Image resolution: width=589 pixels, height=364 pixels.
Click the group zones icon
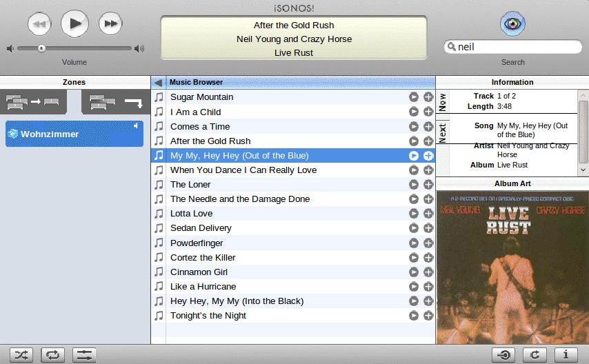33,101
